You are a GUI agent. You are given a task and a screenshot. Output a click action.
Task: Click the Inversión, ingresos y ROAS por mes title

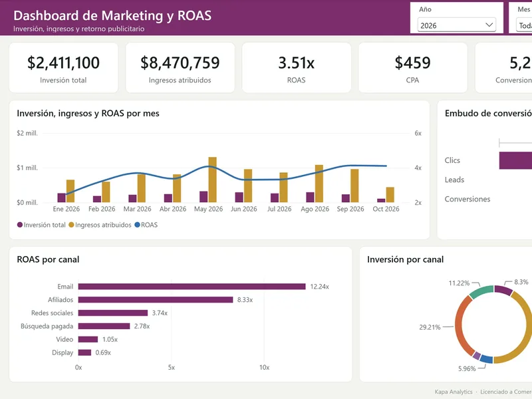[88, 113]
